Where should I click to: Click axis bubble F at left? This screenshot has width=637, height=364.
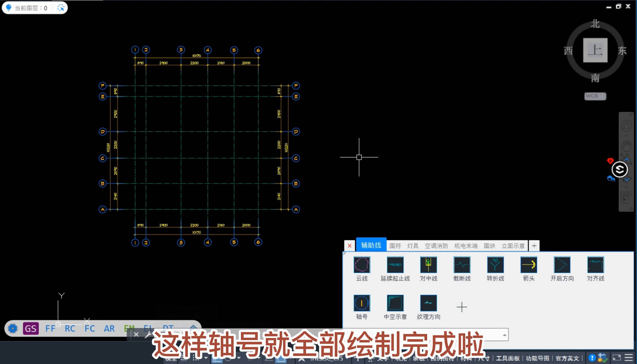coord(103,86)
